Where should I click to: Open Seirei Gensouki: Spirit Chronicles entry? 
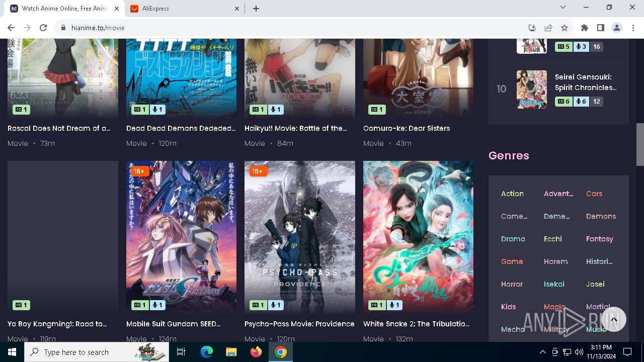pos(586,82)
